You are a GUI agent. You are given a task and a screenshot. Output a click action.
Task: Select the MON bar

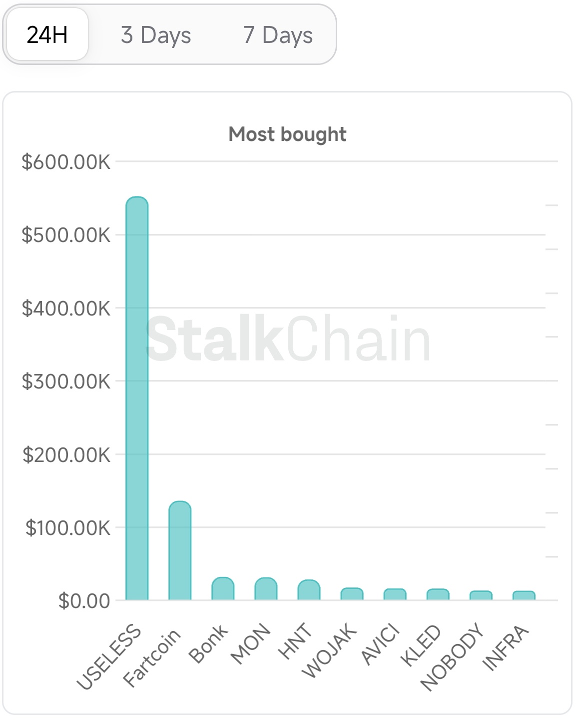(x=266, y=589)
